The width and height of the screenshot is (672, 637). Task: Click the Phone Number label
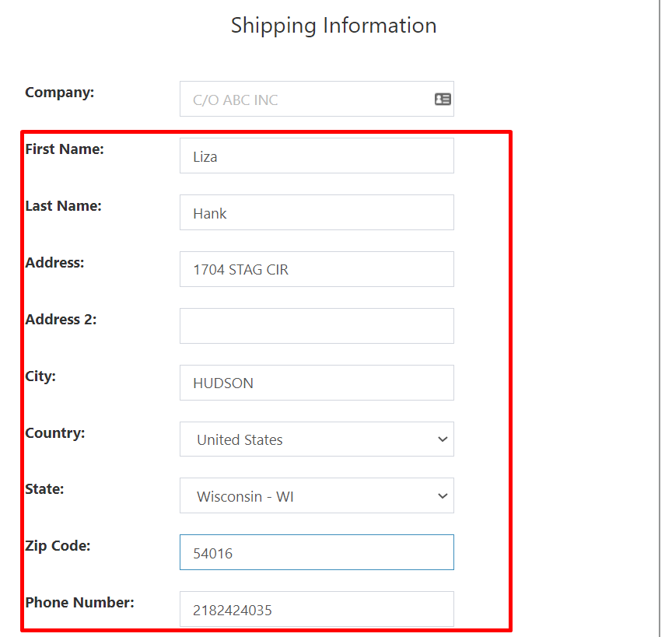(x=79, y=603)
